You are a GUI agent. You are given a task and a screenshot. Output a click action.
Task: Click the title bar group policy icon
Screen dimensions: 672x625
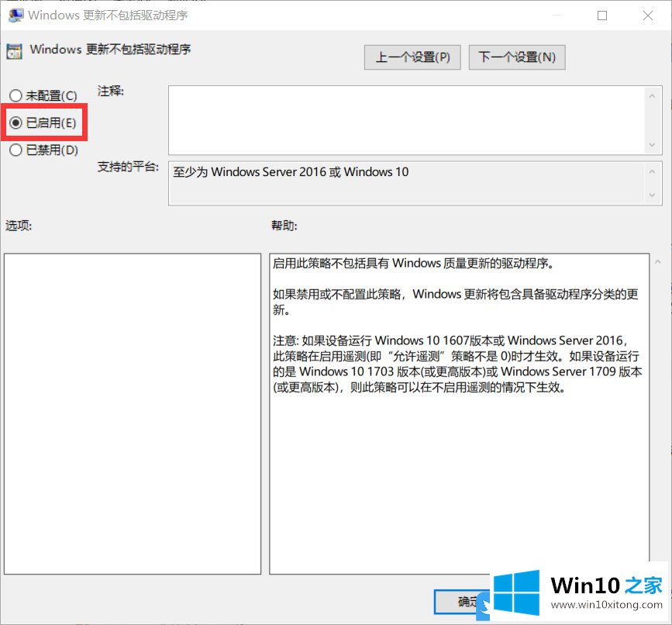(x=16, y=16)
